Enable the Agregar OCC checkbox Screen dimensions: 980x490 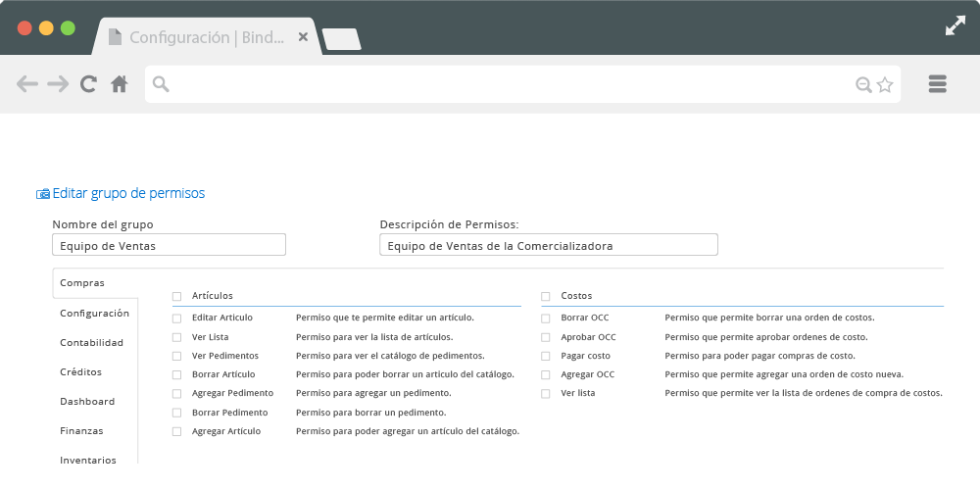click(x=546, y=375)
